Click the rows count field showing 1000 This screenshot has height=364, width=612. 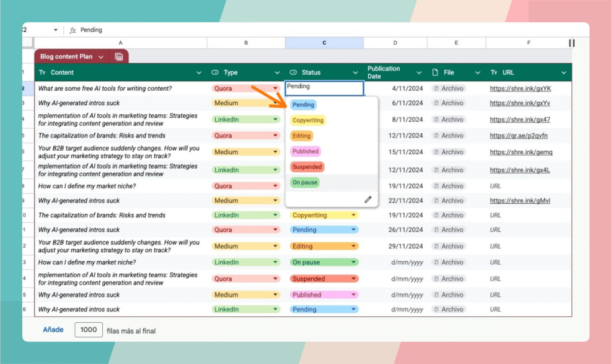coord(88,330)
